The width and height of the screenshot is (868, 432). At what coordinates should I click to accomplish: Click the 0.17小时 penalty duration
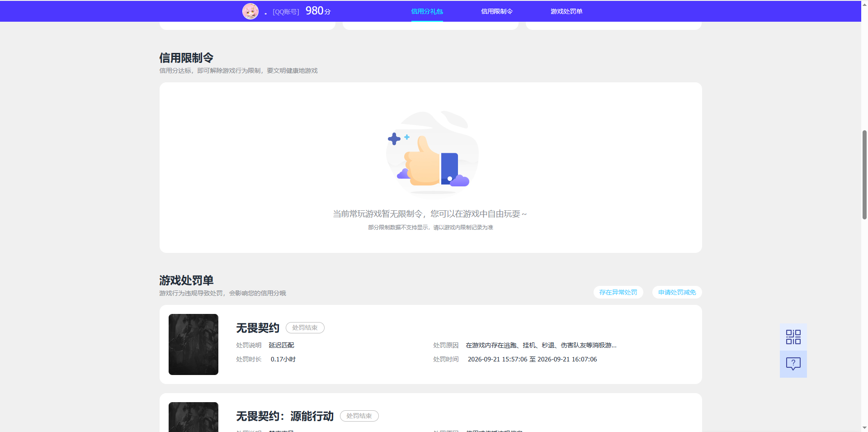click(x=283, y=359)
